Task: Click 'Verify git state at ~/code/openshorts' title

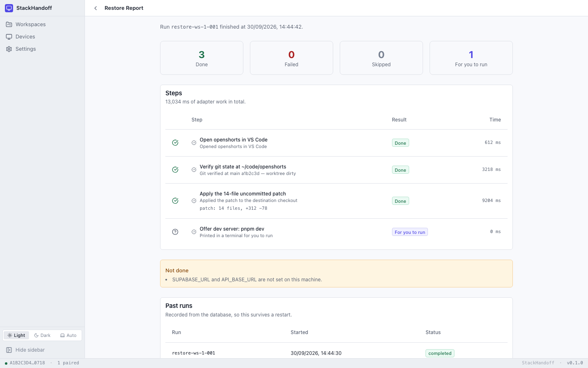Action: coord(243,167)
